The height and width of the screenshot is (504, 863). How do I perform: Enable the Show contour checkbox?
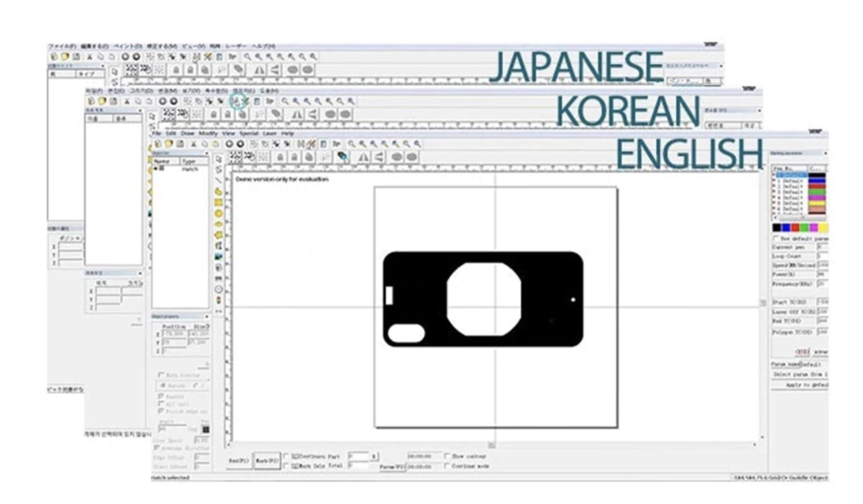click(448, 456)
